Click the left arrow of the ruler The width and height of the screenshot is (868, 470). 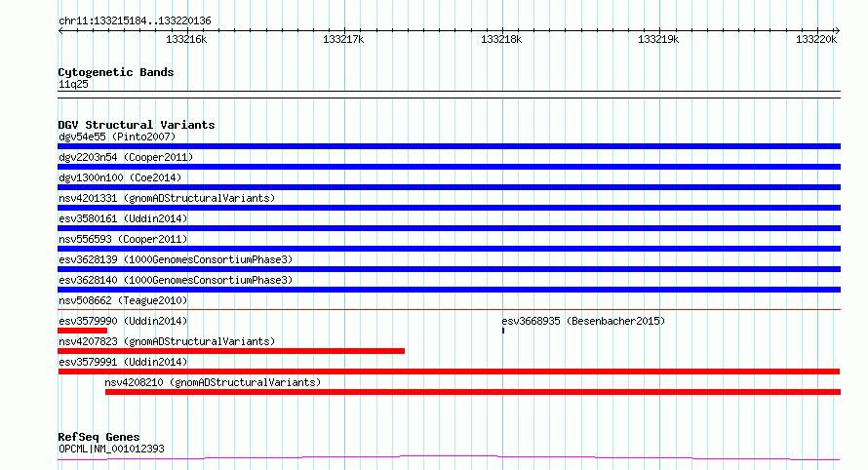click(x=60, y=31)
